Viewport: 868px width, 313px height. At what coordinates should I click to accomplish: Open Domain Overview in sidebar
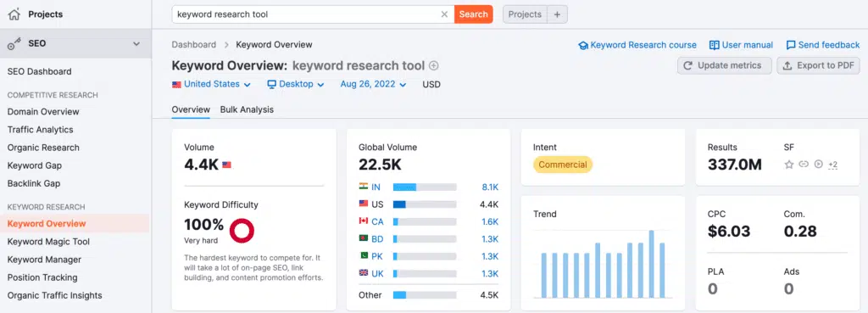tap(43, 111)
